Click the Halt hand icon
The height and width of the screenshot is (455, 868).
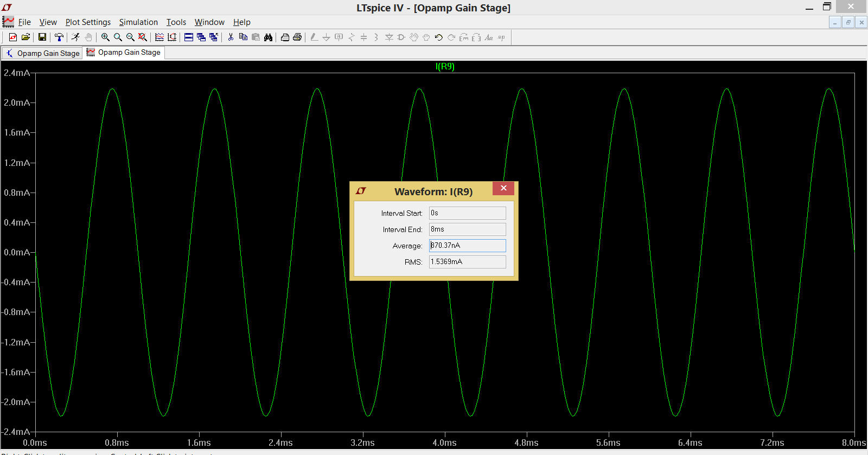point(88,37)
